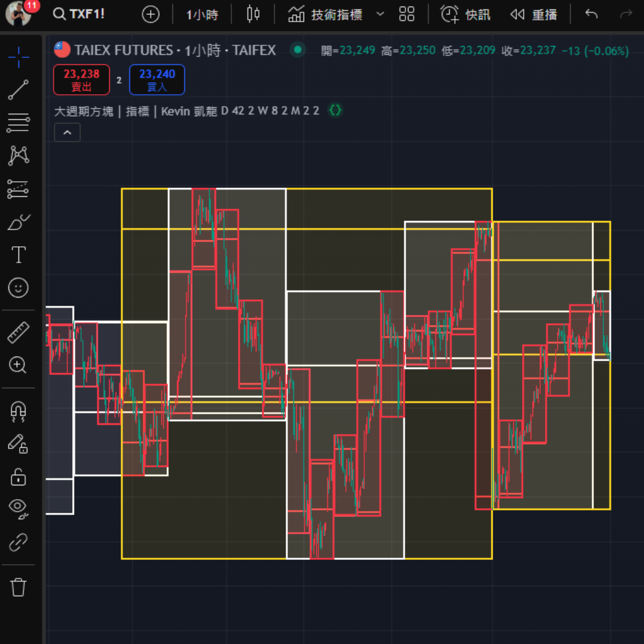Click the red 賣出 sell button
This screenshot has width=644, height=644.
82,80
